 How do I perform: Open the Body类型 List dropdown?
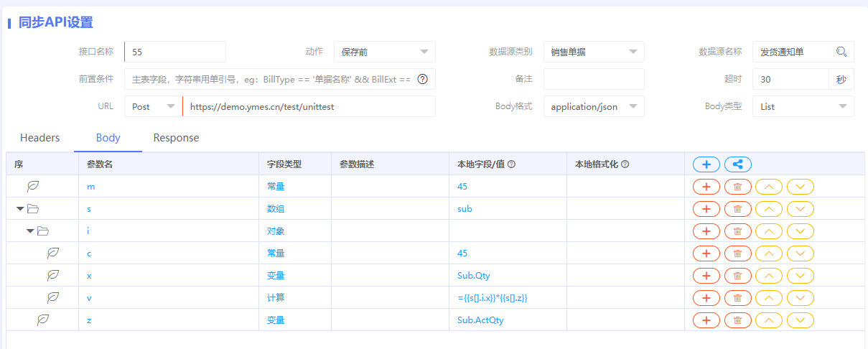(803, 106)
